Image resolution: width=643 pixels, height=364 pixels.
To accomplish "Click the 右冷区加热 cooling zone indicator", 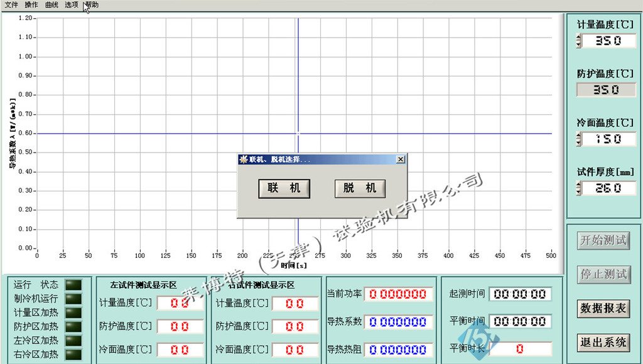I will (73, 353).
